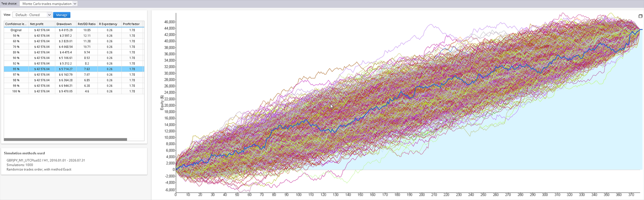
Task: Click the Ret/DD Ratio column header
Action: [87, 24]
